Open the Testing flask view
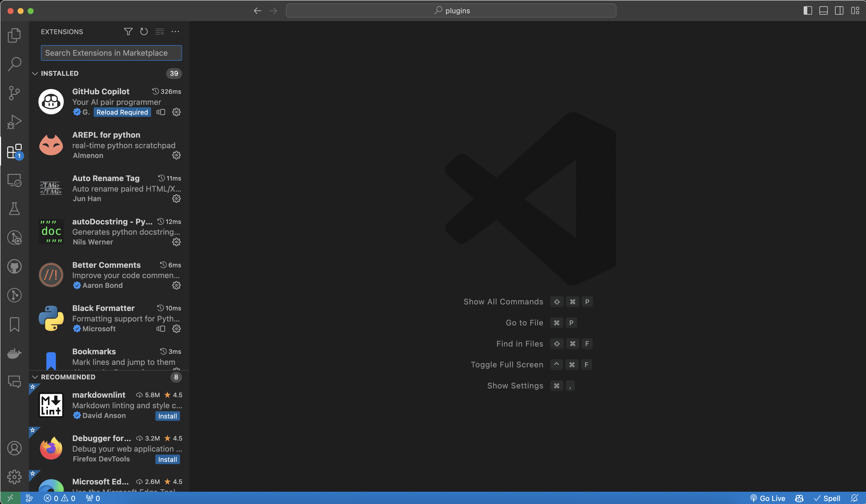Viewport: 866px width, 504px height. click(x=14, y=208)
